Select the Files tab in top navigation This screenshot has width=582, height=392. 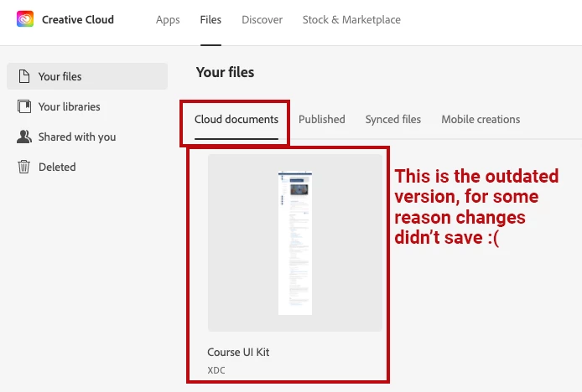point(210,19)
